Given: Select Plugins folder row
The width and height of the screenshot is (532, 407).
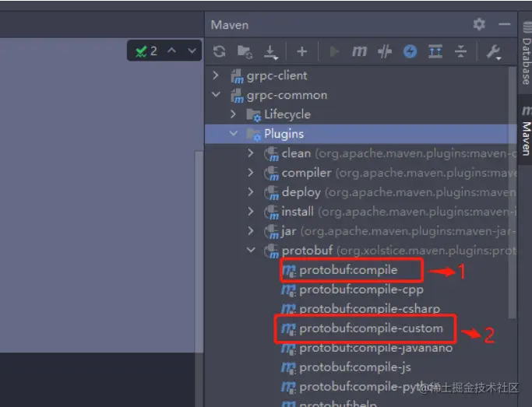Looking at the screenshot, I should 361,134.
